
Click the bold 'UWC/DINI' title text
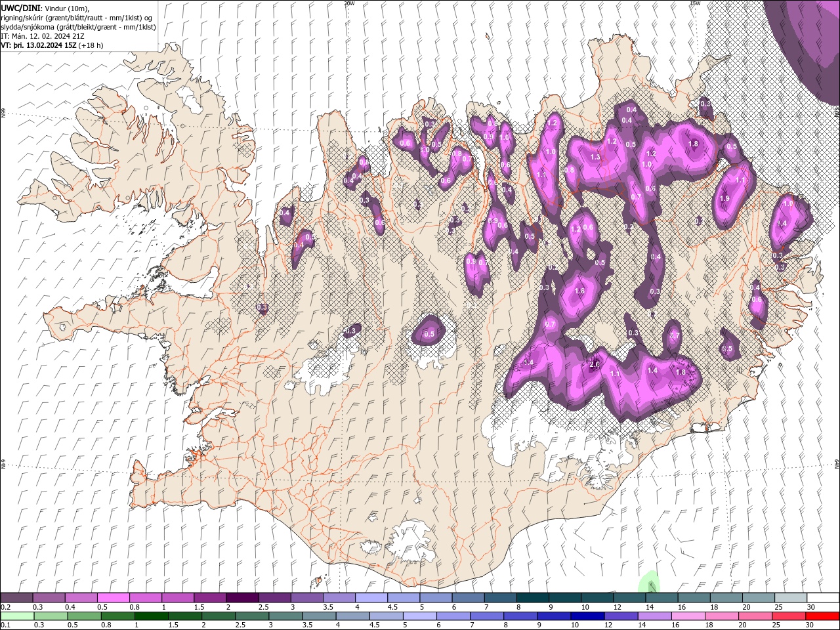coord(20,8)
